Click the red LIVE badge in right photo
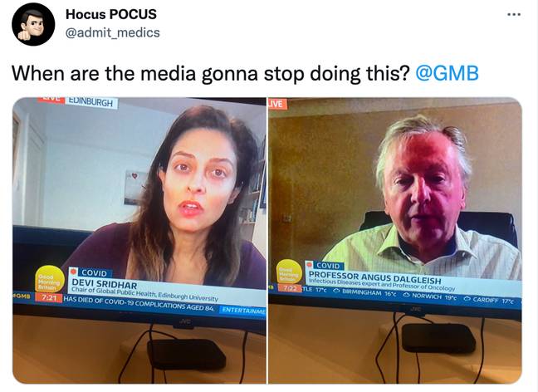538x392 pixels. pyautogui.click(x=277, y=104)
